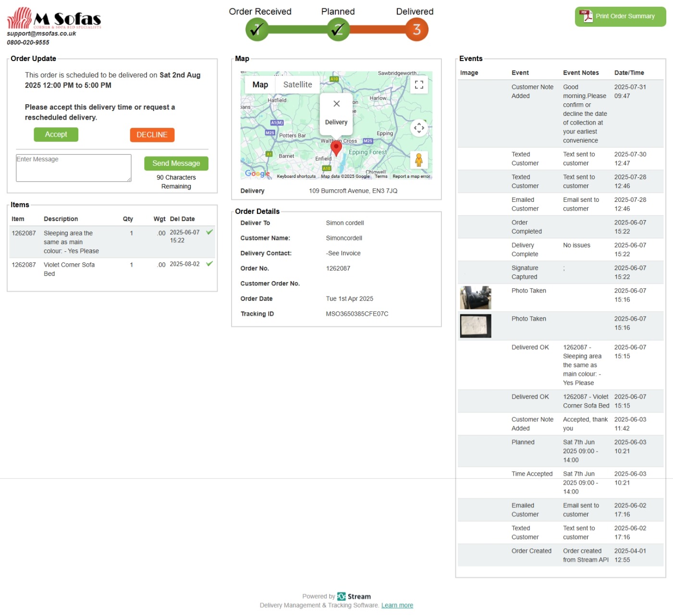Open the sofa photo thumbnail in Events

[475, 298]
